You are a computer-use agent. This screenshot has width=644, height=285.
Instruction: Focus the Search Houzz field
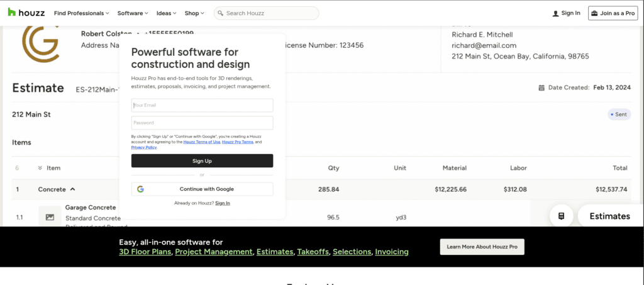click(266, 13)
